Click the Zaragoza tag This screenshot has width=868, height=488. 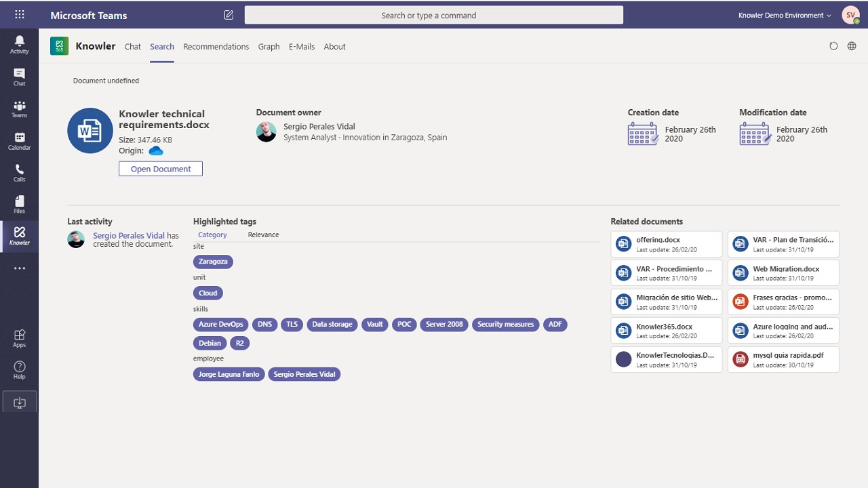[213, 262]
